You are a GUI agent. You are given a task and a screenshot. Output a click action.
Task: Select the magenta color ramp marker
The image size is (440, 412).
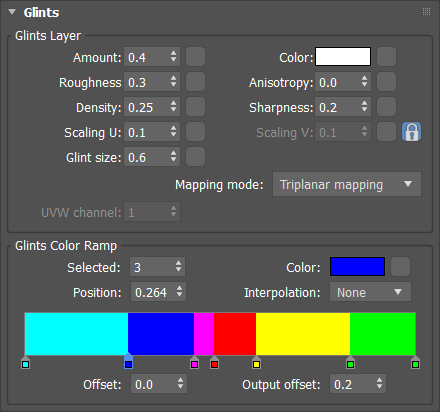194,363
